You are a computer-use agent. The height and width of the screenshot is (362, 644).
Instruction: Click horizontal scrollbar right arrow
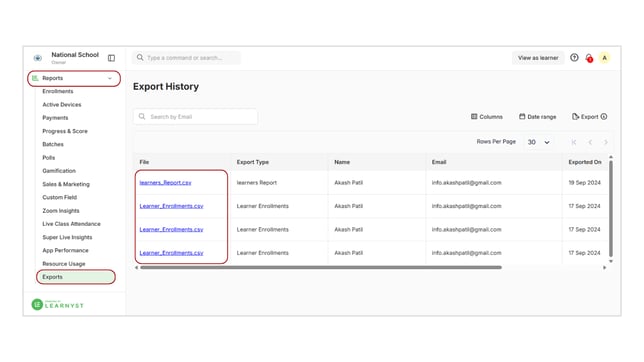(604, 267)
